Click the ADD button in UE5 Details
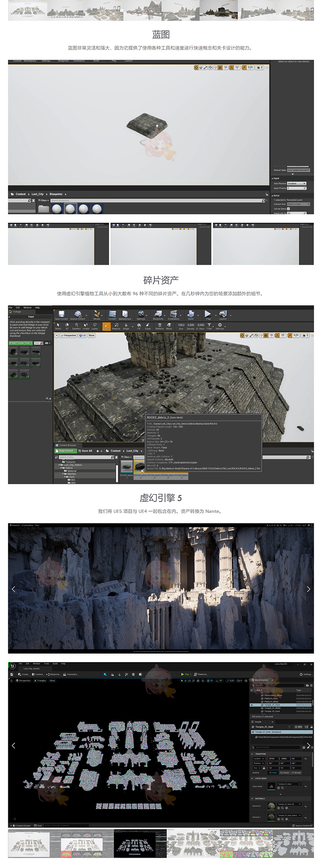This screenshot has width=322, height=868. pos(298,727)
